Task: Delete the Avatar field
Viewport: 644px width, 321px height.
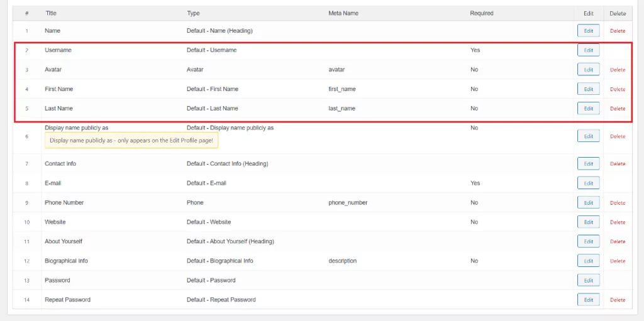Action: (618, 70)
